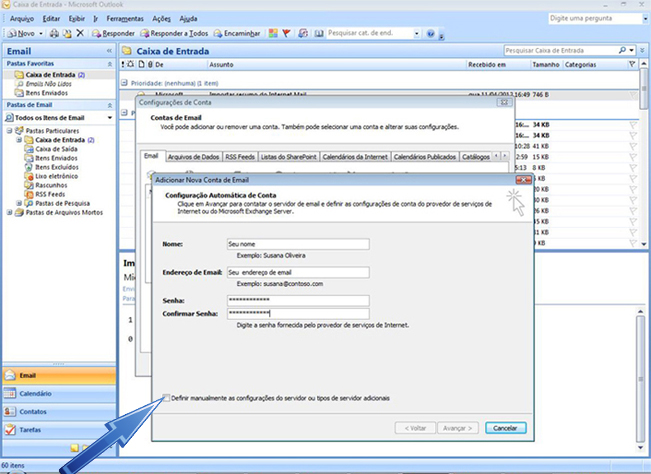
Task: Click the Itens Excluídos trash icon
Action: point(29,167)
